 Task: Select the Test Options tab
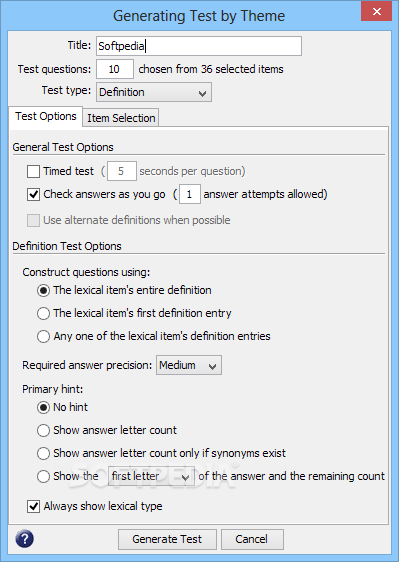[46, 116]
